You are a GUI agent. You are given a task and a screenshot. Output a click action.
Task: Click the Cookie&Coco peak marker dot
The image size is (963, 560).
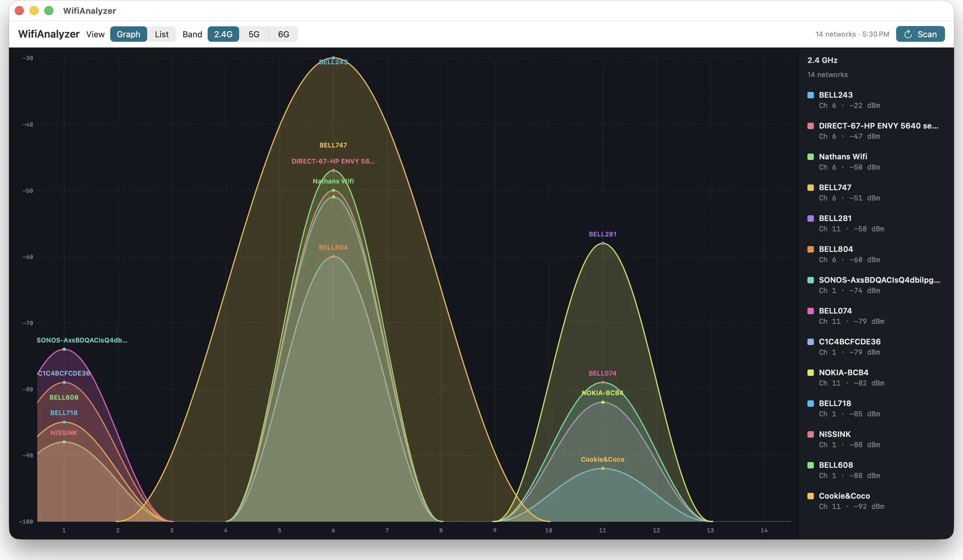(x=603, y=469)
